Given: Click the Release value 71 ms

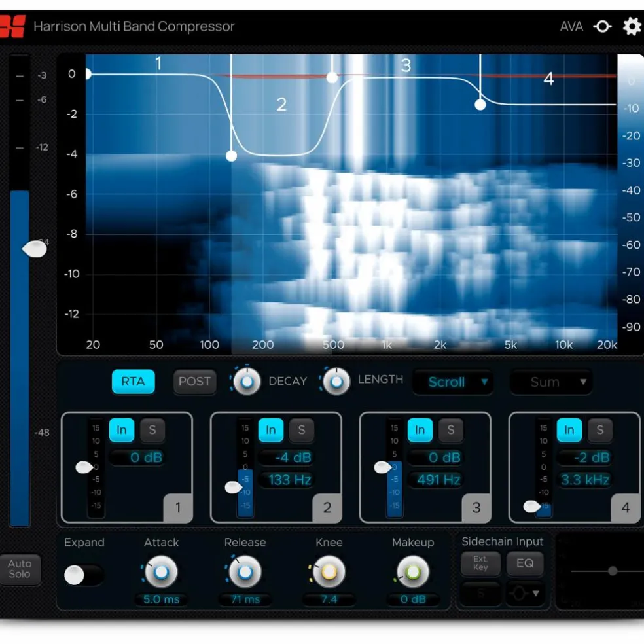Looking at the screenshot, I should pyautogui.click(x=245, y=599).
